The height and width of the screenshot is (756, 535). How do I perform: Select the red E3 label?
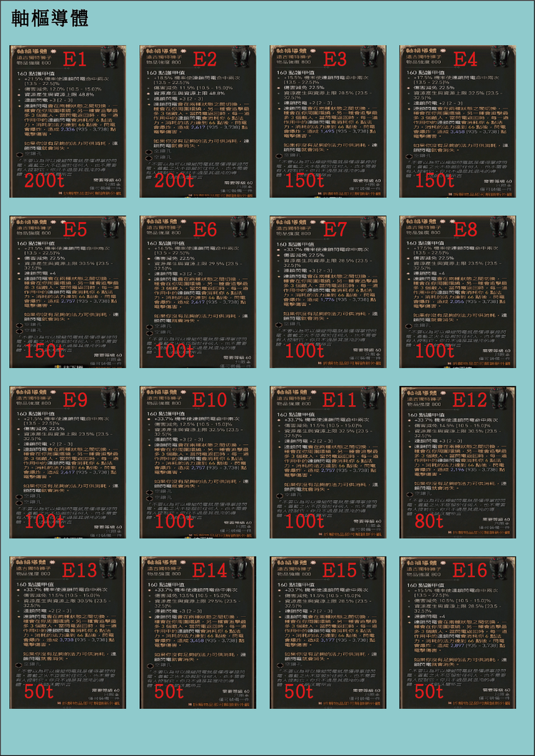point(335,59)
